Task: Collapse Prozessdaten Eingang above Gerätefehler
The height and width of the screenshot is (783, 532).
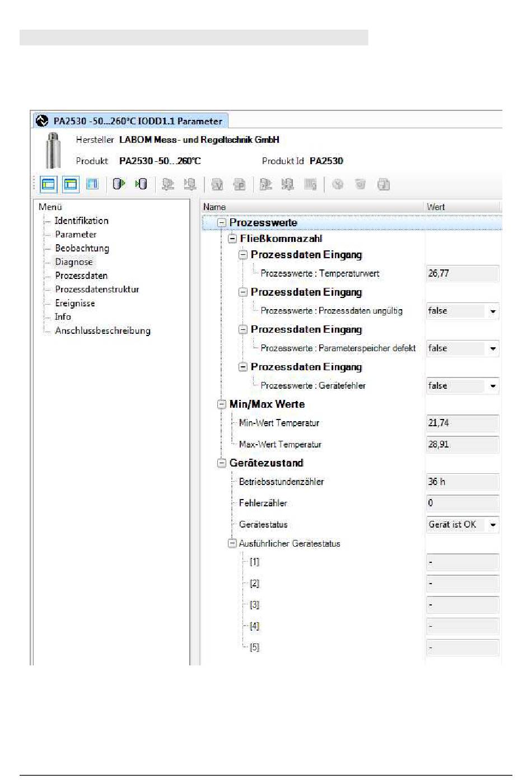Action: (243, 367)
